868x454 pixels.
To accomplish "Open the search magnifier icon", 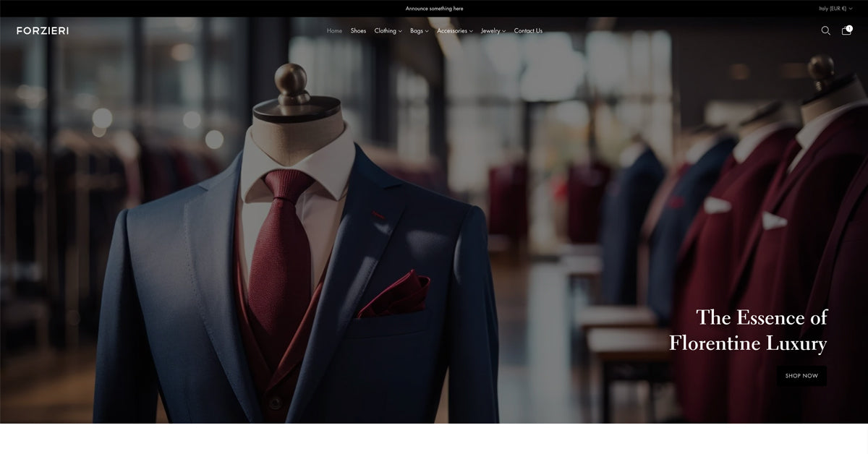I will 825,30.
